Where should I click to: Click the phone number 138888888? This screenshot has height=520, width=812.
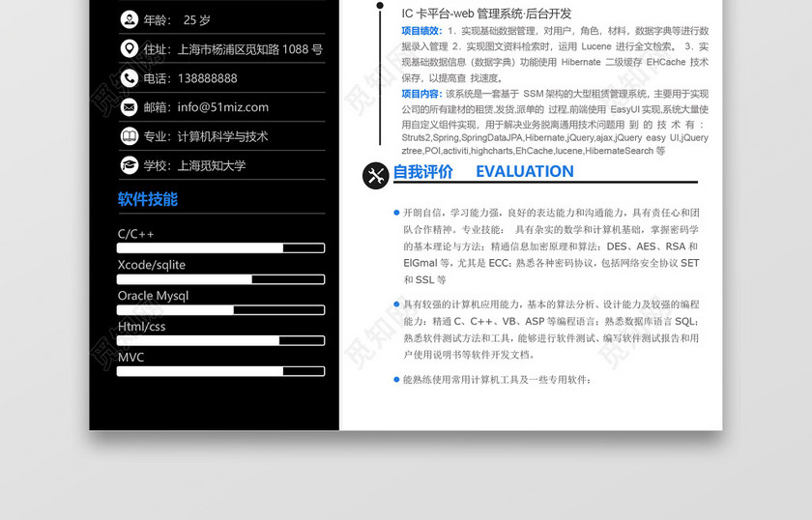tap(207, 78)
